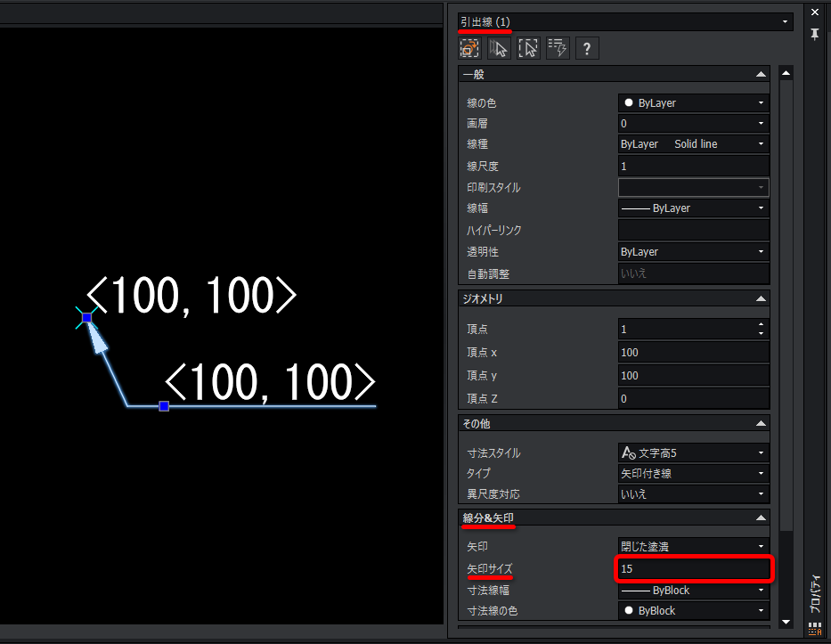
Task: Open the 寸法スタイル dropdown showing 文字高5
Action: [693, 452]
